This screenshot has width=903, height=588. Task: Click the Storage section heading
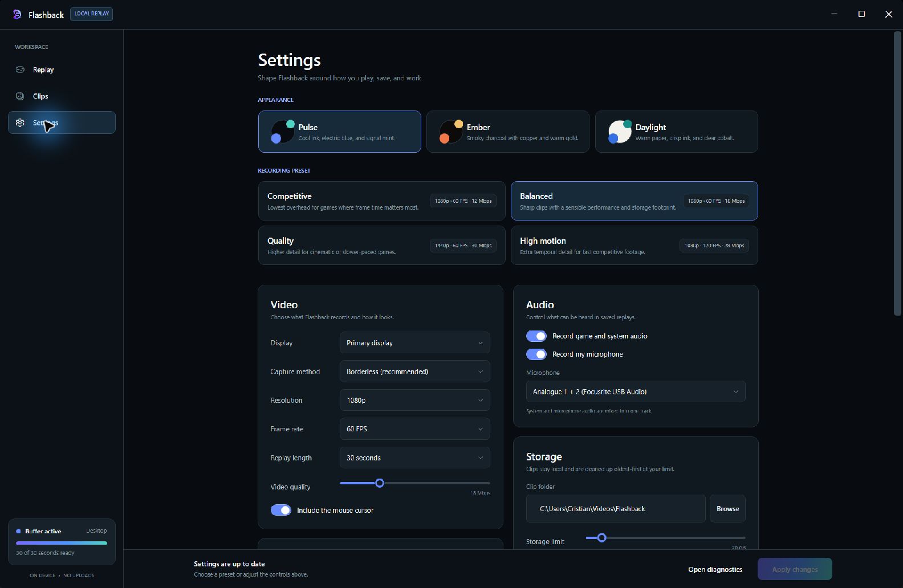[x=544, y=457]
